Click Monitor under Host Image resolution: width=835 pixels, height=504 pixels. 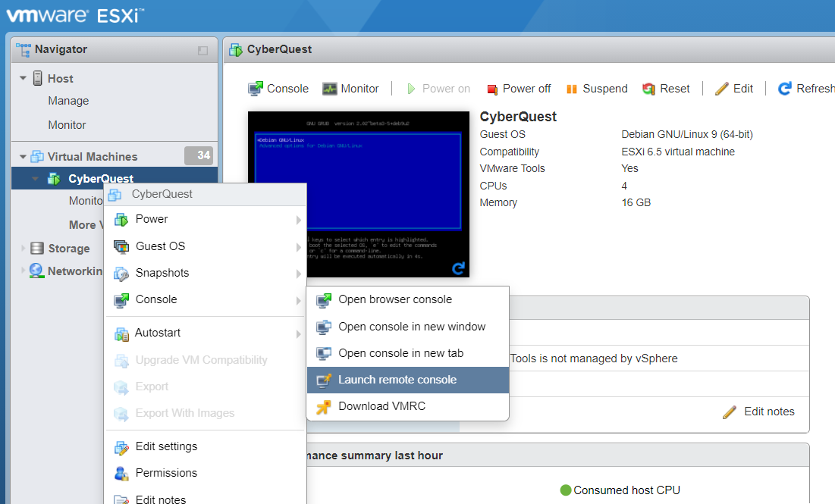67,124
